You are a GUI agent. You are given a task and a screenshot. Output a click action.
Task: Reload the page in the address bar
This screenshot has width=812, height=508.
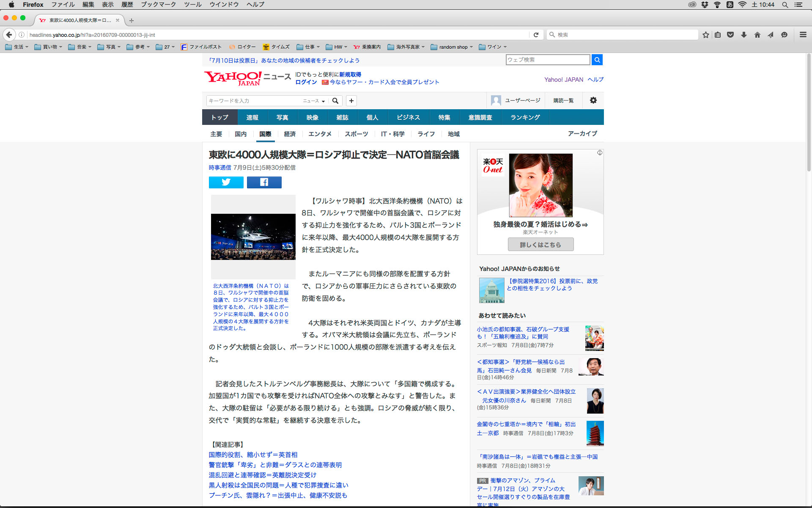point(536,35)
